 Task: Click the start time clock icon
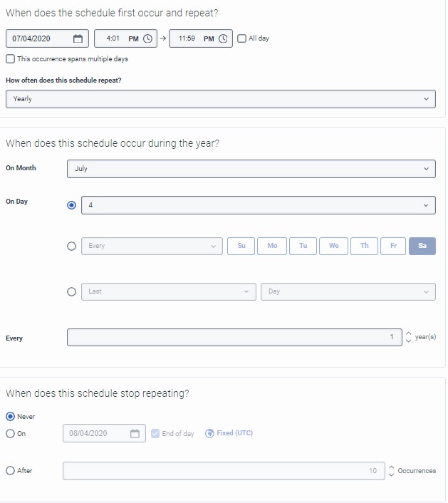pyautogui.click(x=147, y=38)
